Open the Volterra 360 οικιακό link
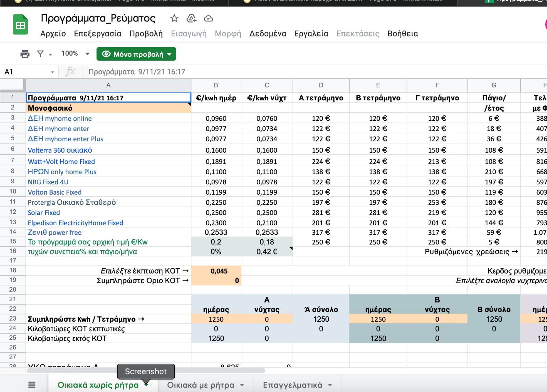547x392 pixels. [60, 150]
